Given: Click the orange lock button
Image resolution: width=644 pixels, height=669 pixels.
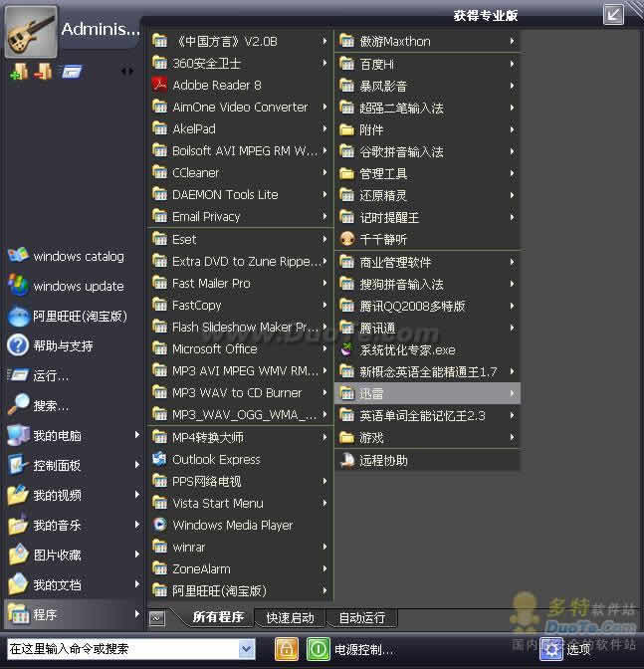Looking at the screenshot, I should click(x=287, y=649).
